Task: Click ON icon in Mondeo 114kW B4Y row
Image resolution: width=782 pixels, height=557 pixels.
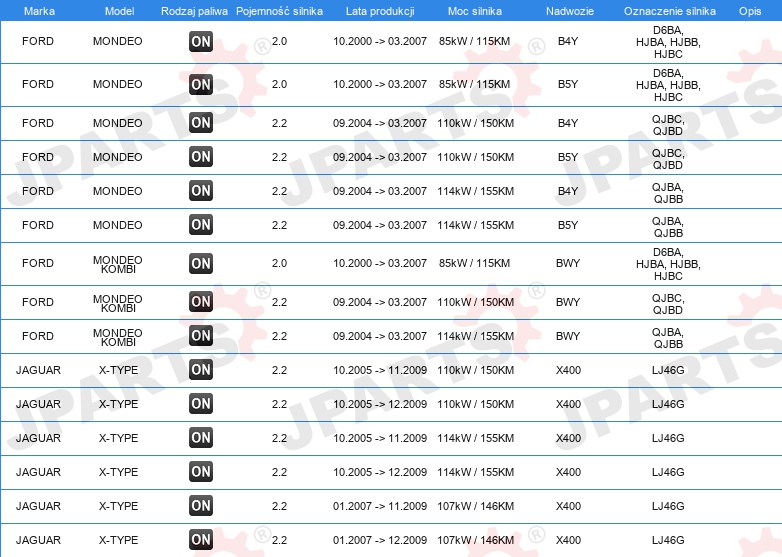Action: 201,190
